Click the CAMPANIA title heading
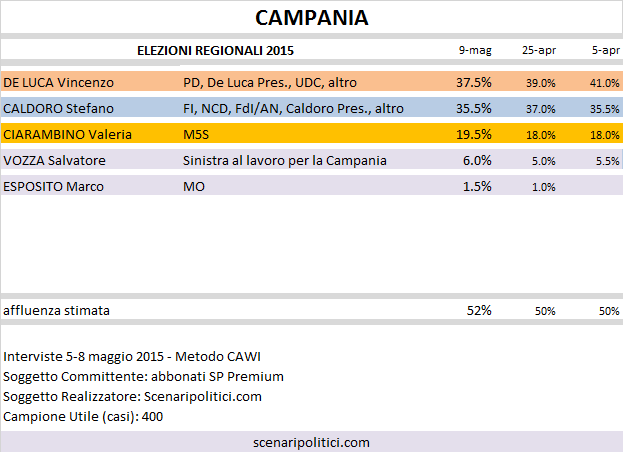The height and width of the screenshot is (452, 623). pyautogui.click(x=312, y=18)
